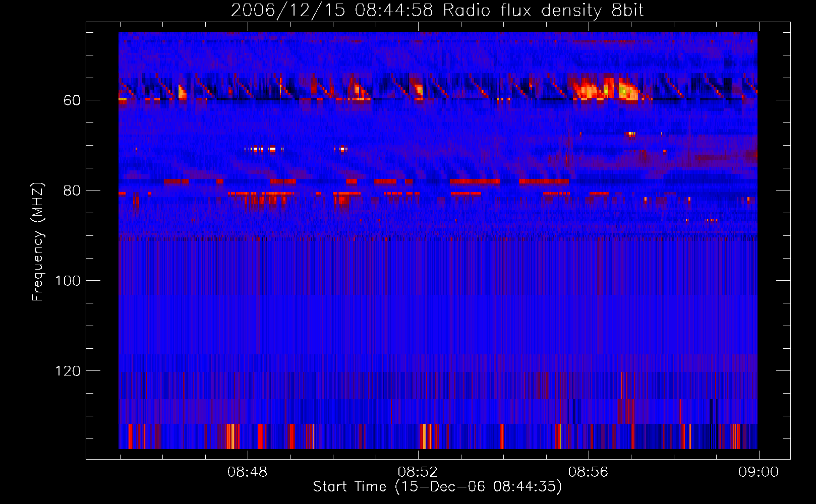
Task: Click the "80" frequency tick label
Action: (72, 191)
